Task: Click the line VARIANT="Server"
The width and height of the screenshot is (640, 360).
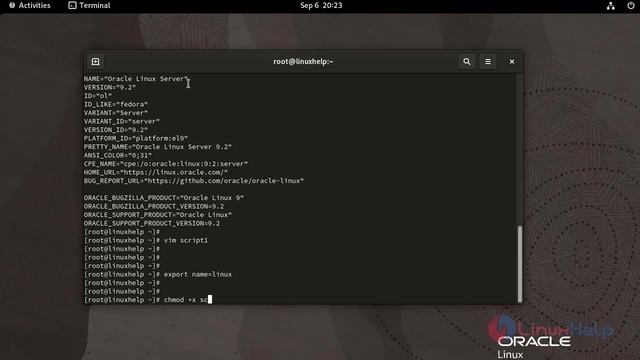Action: (x=116, y=113)
